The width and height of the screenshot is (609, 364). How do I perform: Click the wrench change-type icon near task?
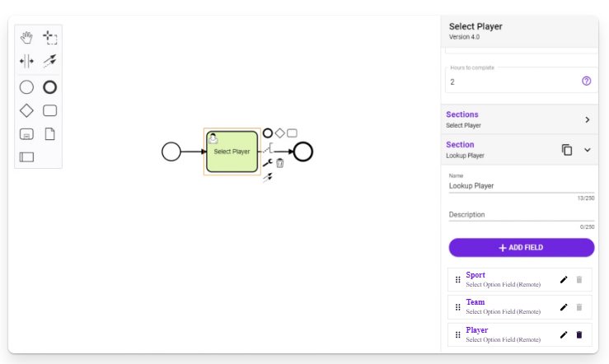coord(267,163)
